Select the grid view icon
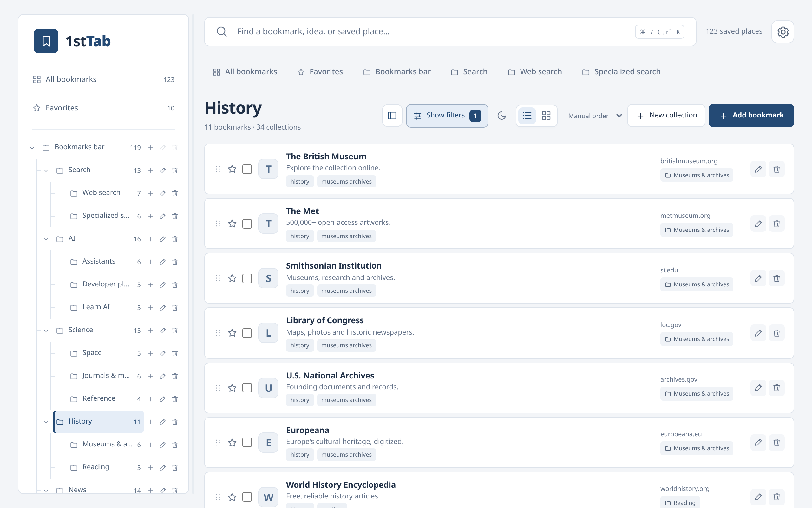The width and height of the screenshot is (812, 508). [x=546, y=116]
